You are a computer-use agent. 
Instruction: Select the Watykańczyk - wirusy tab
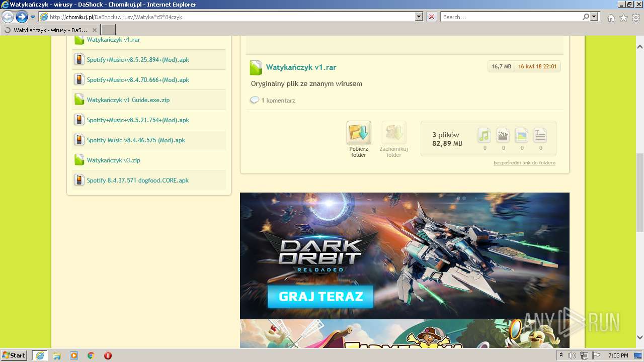[x=49, y=30]
